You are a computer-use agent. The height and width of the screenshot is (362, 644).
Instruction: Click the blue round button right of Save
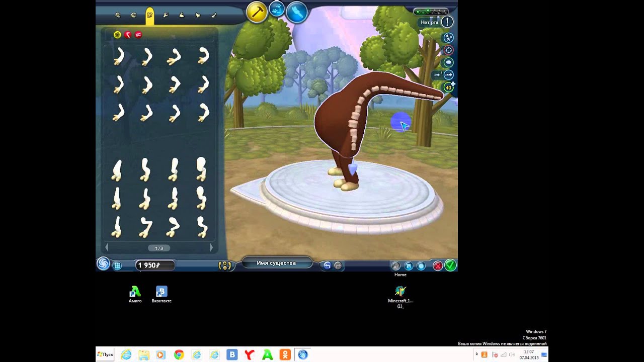click(421, 265)
